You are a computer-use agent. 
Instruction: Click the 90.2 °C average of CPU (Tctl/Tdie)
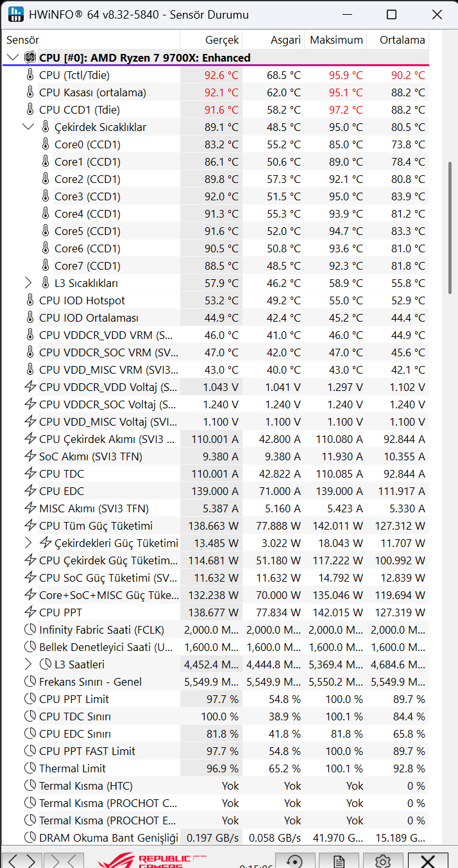[x=408, y=75]
